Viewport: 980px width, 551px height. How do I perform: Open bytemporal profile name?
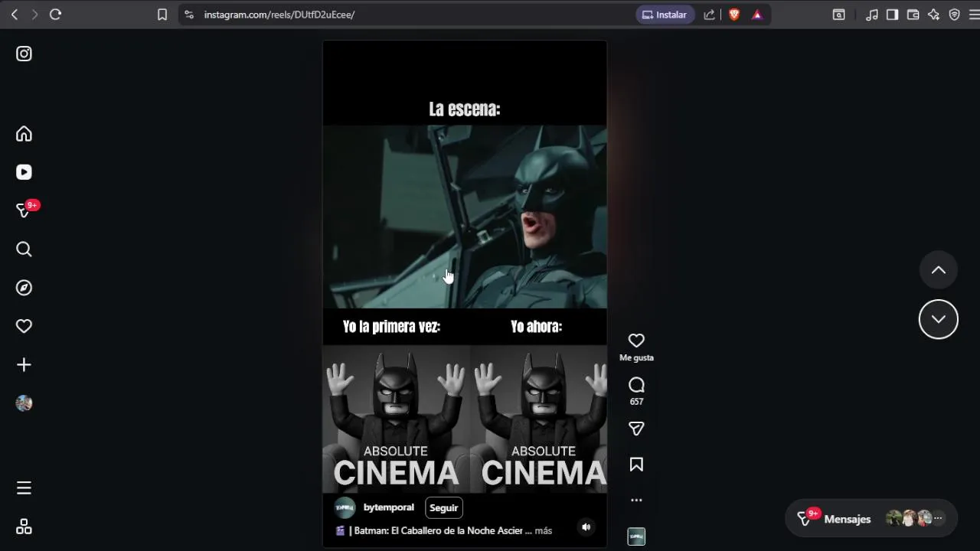pyautogui.click(x=389, y=507)
